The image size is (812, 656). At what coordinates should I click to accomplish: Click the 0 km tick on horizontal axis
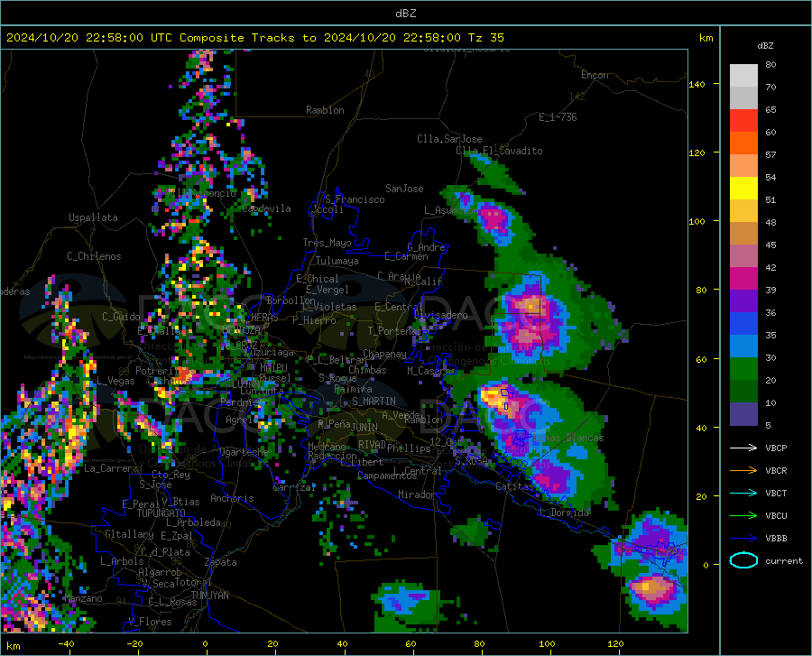[206, 643]
